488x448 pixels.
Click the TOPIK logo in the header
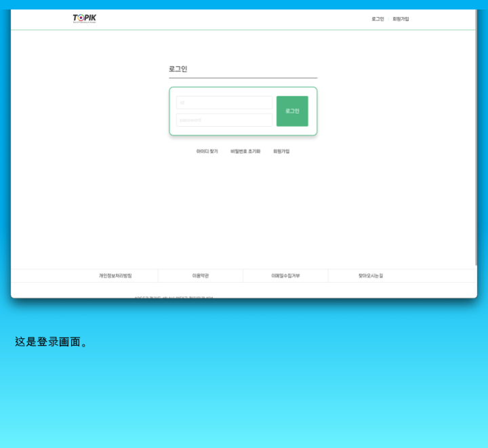click(85, 18)
